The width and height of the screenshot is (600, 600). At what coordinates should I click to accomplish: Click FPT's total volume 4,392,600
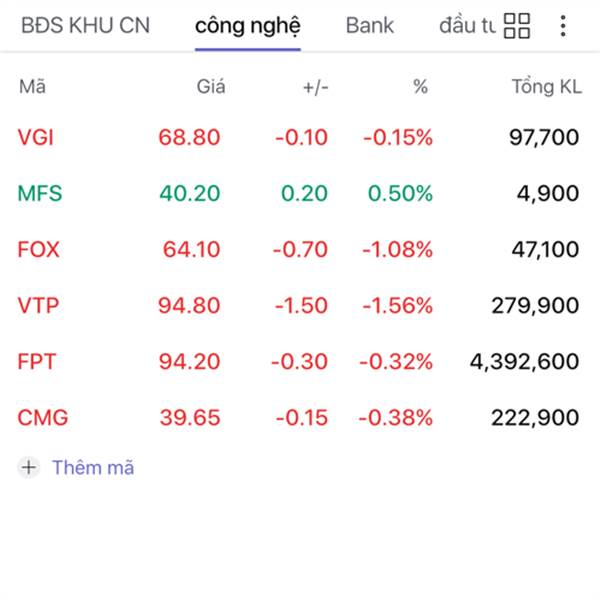coord(525,362)
